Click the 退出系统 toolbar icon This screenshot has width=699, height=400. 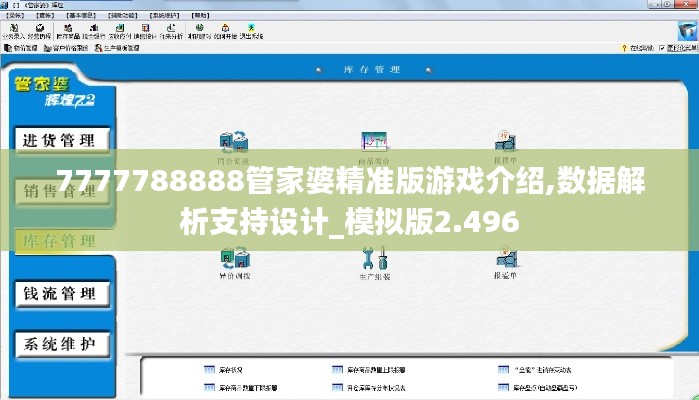251,31
